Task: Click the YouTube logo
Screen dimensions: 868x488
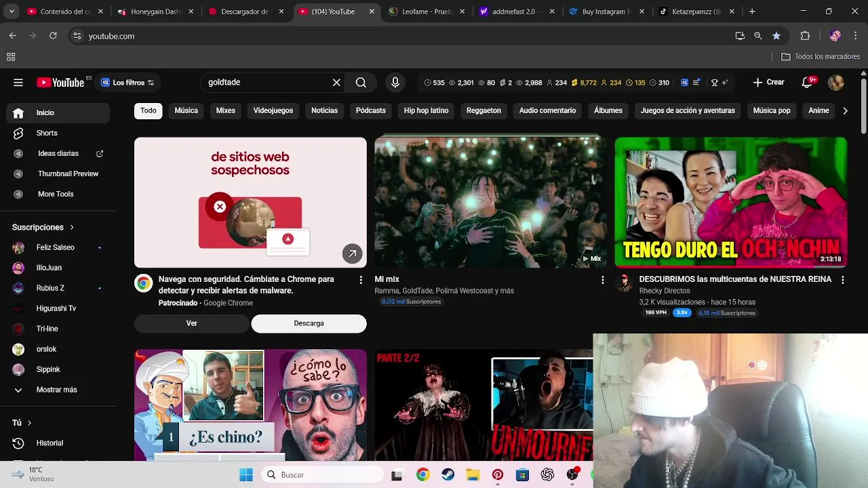Action: tap(61, 83)
